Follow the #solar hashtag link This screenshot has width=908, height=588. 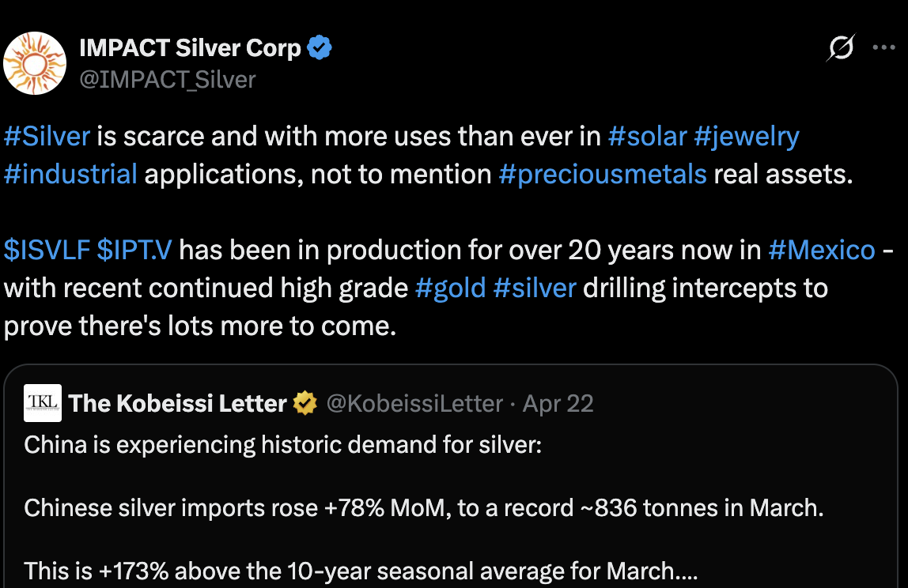click(x=647, y=136)
